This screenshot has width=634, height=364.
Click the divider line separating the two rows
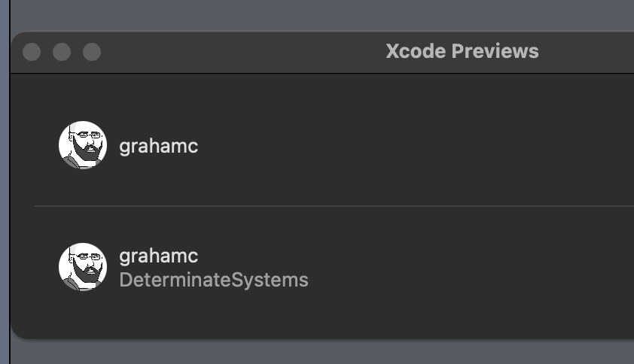coord(331,205)
